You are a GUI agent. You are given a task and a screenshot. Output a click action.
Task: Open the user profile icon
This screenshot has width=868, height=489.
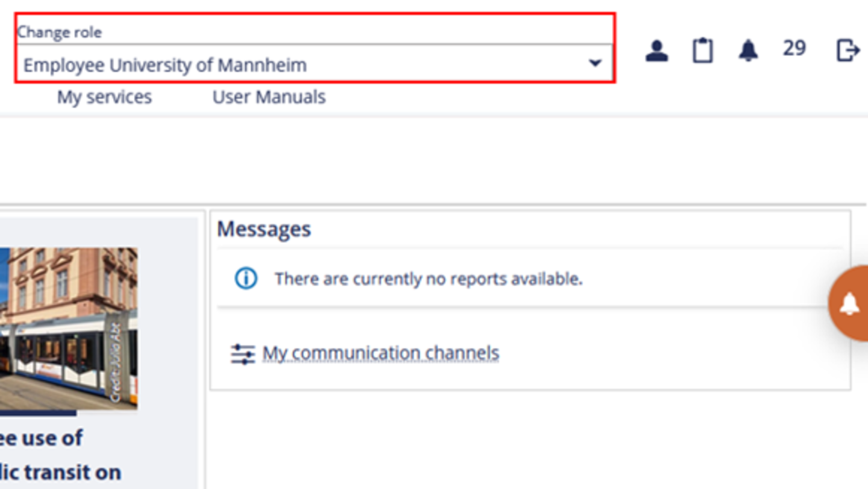(x=656, y=51)
